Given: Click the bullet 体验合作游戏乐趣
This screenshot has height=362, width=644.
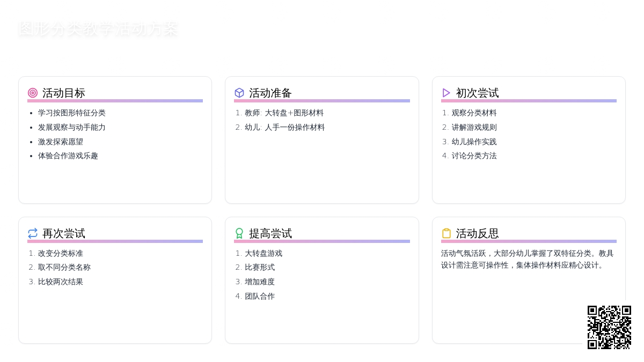Looking at the screenshot, I should (68, 156).
